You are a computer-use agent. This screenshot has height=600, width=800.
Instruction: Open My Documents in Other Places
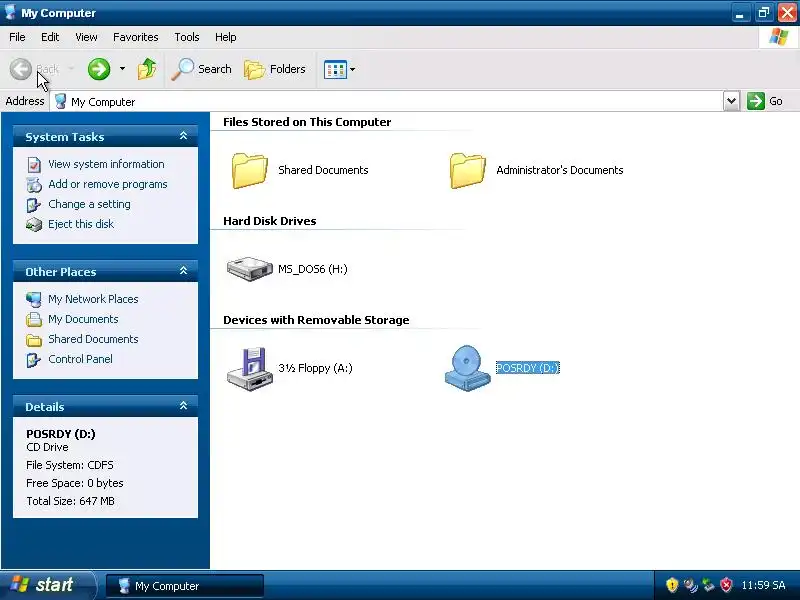[83, 319]
